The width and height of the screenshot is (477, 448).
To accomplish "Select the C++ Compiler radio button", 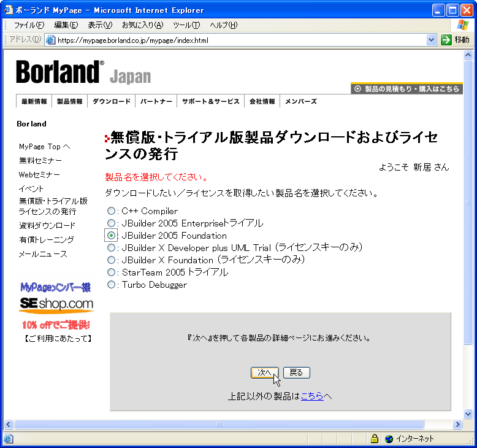I will [111, 211].
